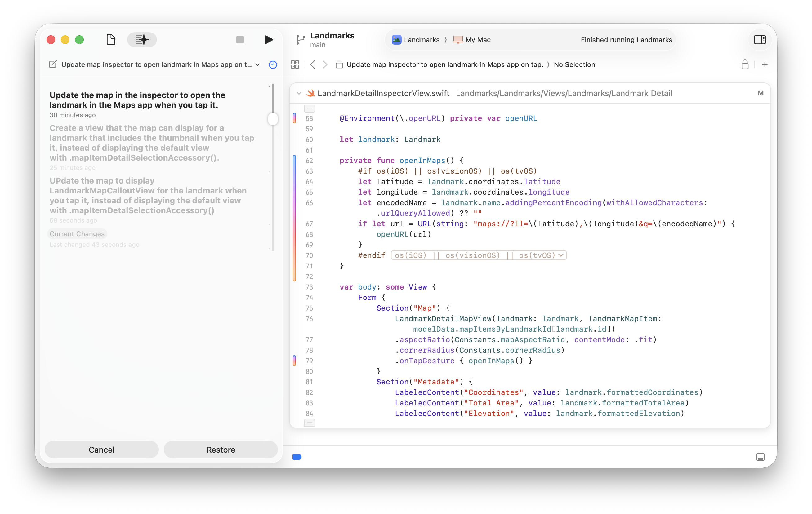
Task: Go forward with the right chevron
Action: pos(325,64)
